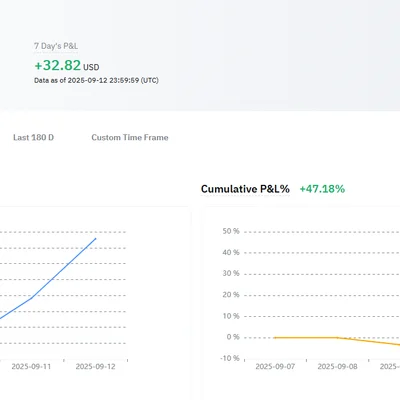Click the orange line start at 2025-09-07

pos(275,338)
